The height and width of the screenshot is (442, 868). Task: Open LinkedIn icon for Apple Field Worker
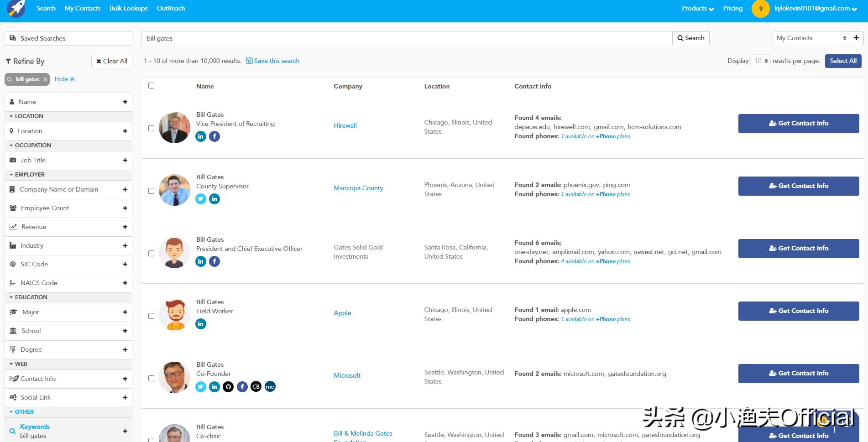(x=201, y=324)
